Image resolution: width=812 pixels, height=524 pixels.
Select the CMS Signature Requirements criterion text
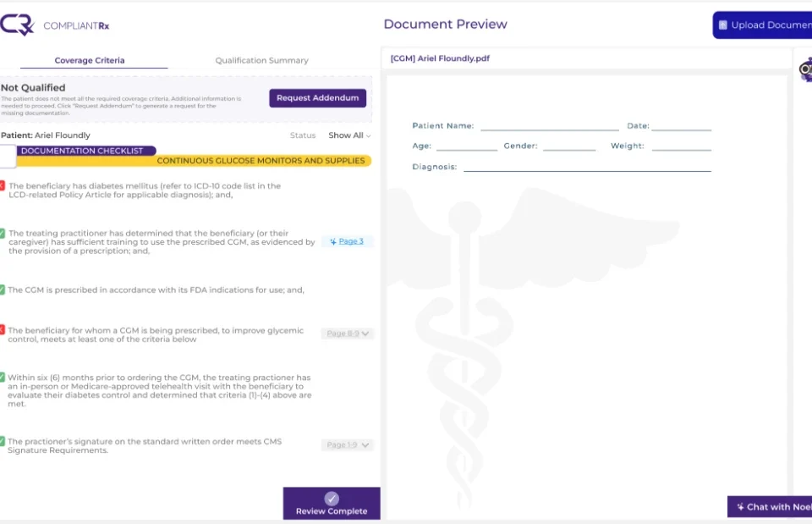(145, 446)
